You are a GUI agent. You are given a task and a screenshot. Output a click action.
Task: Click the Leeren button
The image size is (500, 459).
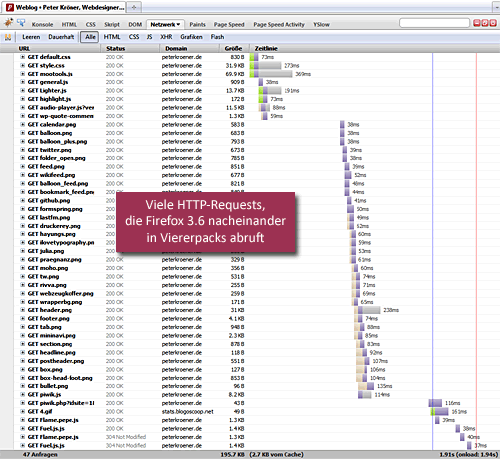tap(31, 37)
